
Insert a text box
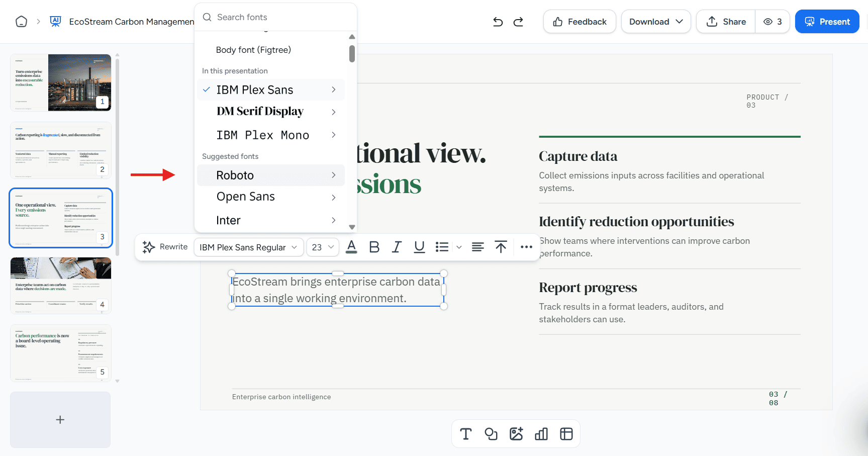point(466,434)
